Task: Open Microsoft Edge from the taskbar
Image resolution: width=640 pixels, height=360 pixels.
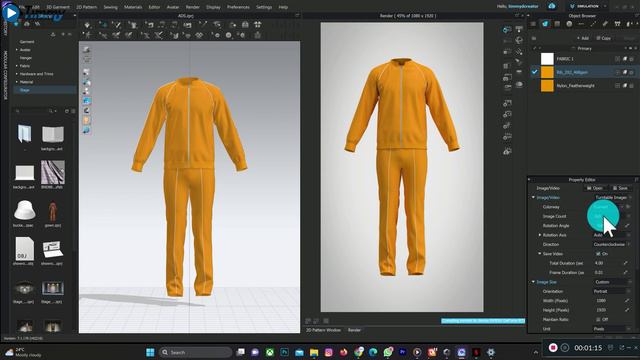Action: [373, 352]
